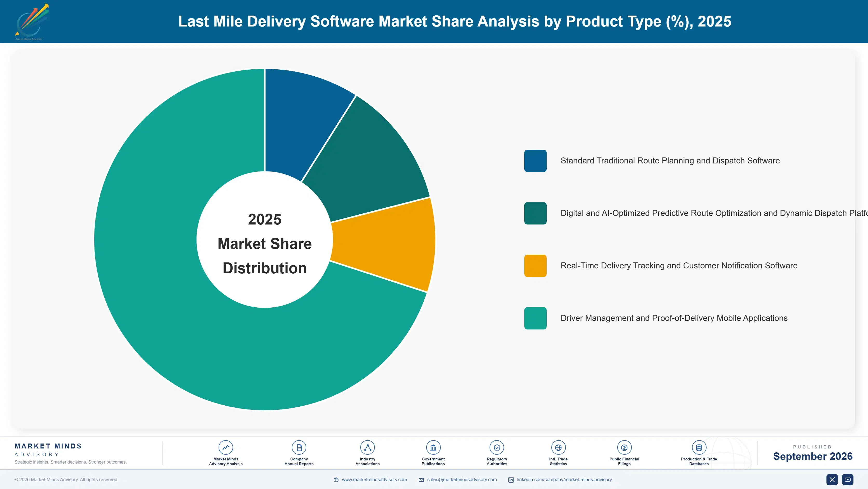This screenshot has width=868, height=489.
Task: Click 'Strategic insights. Smarter decisions.' tagline
Action: [70, 462]
